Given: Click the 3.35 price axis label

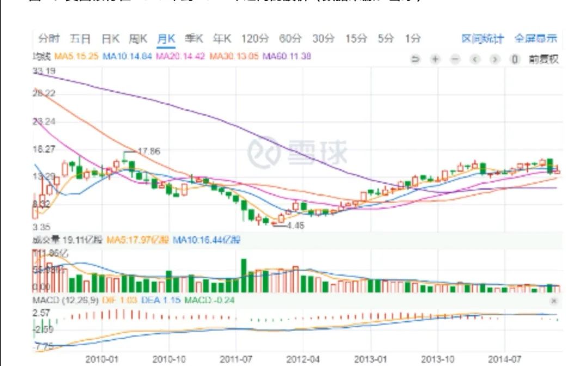Looking at the screenshot, I should click(41, 227).
